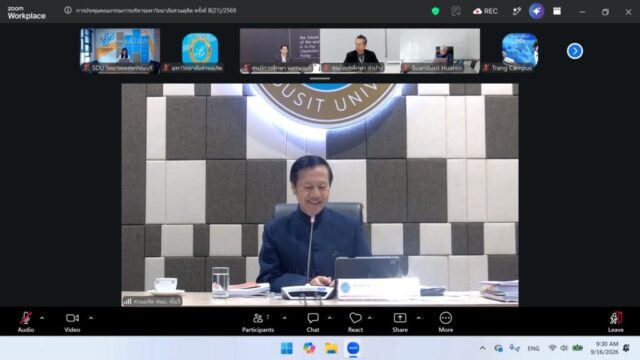640x360 pixels.
Task: Open the notifications bell icon
Action: pos(626,348)
